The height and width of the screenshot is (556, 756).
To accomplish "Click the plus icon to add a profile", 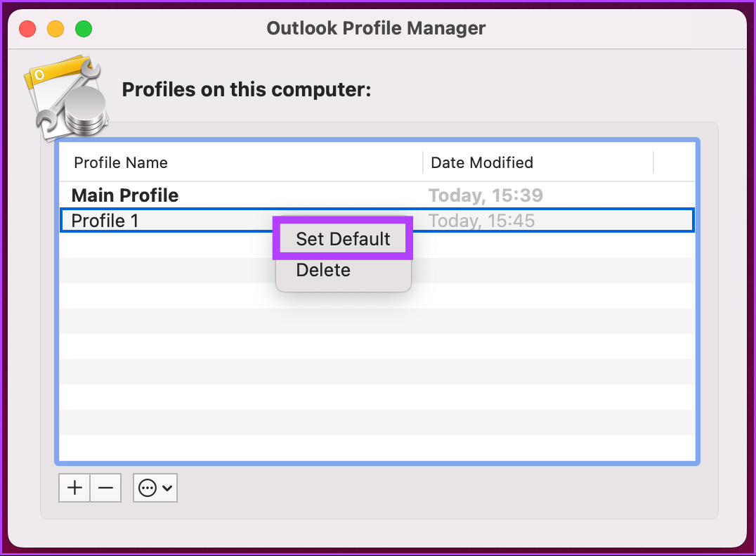I will (x=74, y=487).
